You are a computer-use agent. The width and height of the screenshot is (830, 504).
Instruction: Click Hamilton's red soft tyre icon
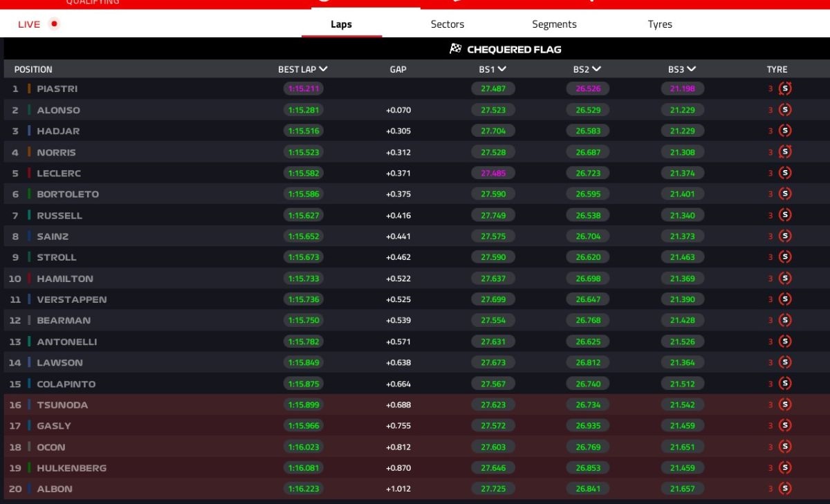[785, 279]
